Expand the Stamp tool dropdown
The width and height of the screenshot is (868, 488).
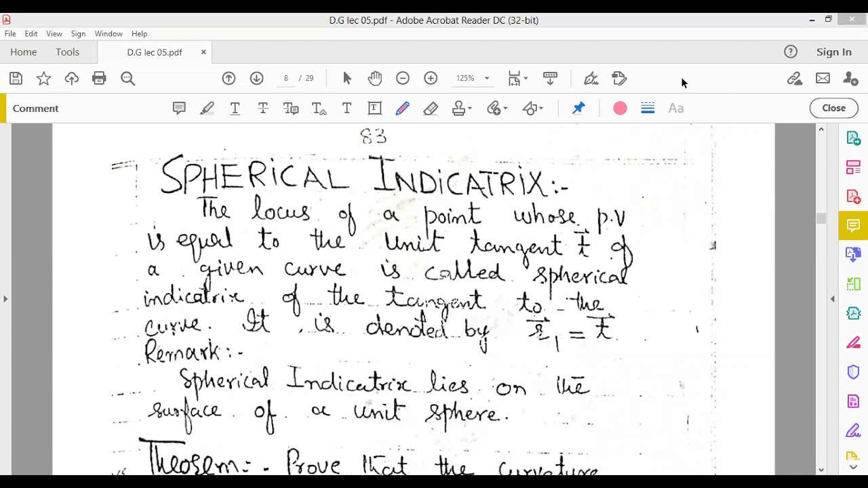(x=470, y=108)
